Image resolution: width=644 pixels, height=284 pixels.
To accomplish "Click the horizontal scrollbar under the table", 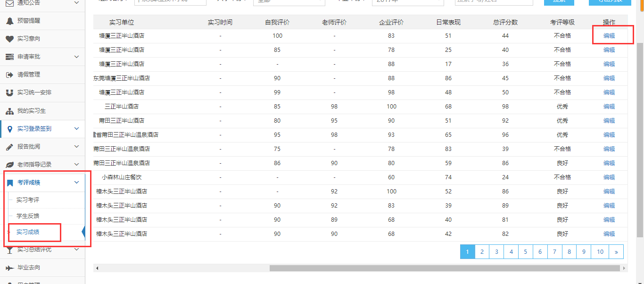I will [x=444, y=268].
